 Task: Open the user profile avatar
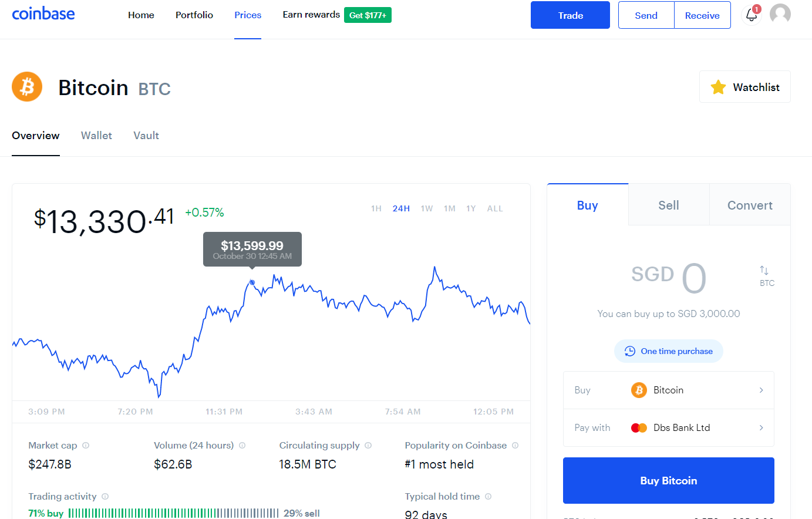(780, 14)
